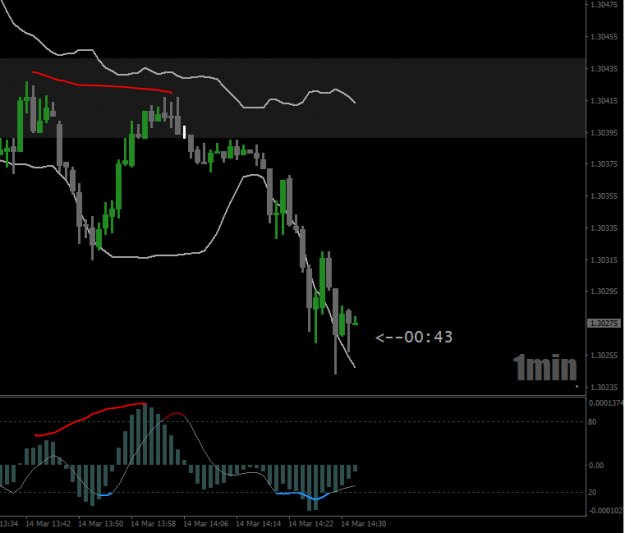Click the 1.30295 price axis label
The height and width of the screenshot is (533, 625).
(604, 291)
